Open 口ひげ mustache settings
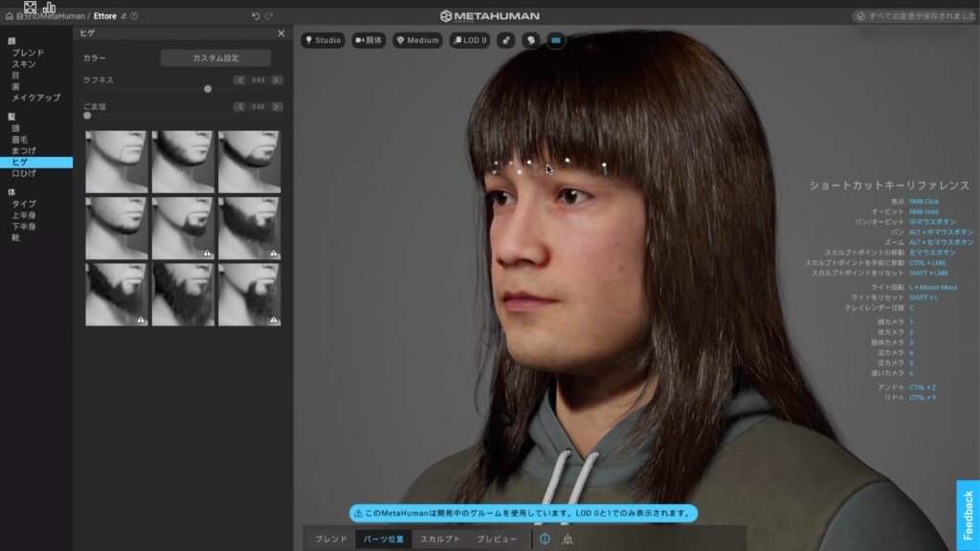980x551 pixels. coord(24,173)
